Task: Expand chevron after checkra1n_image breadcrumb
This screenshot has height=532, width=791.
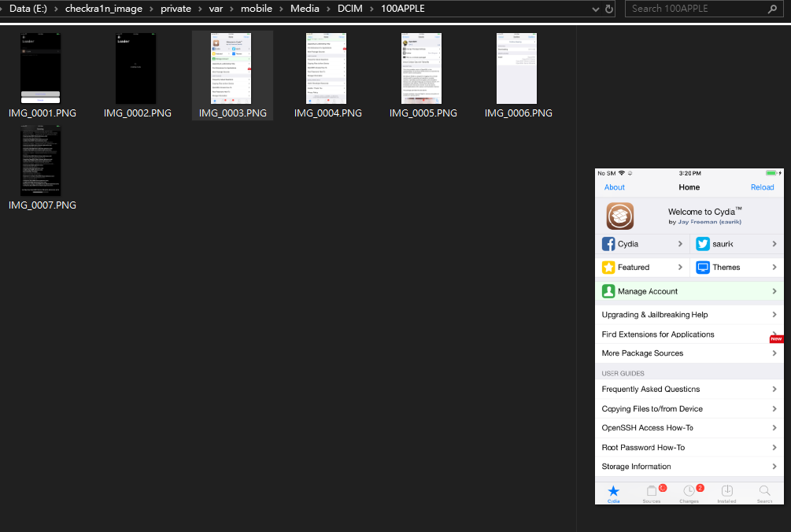Action: click(x=151, y=9)
